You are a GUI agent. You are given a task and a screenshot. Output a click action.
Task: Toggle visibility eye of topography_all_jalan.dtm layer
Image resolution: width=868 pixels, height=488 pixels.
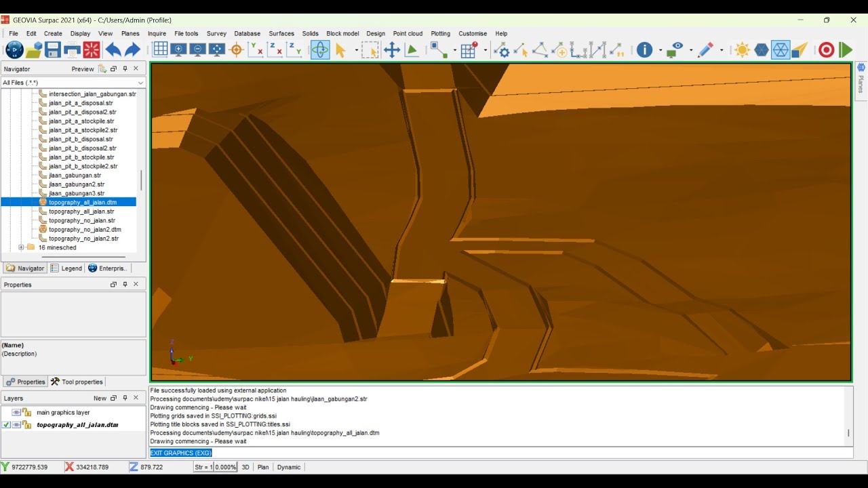[x=16, y=425]
